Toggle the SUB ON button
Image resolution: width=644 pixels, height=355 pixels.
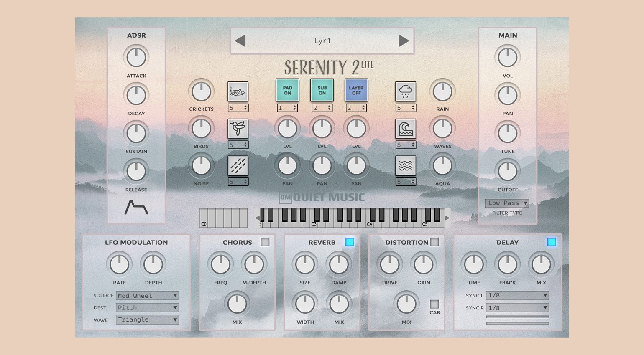(x=322, y=90)
